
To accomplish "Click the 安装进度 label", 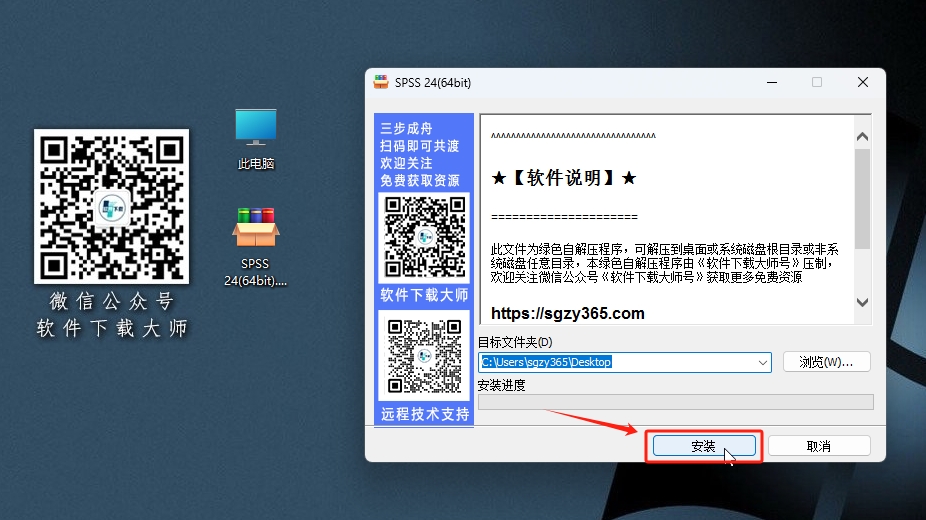I will (501, 385).
